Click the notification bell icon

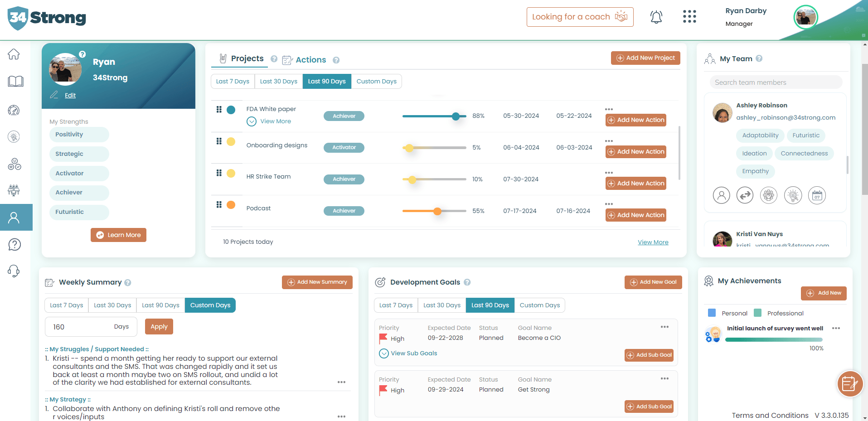[656, 17]
